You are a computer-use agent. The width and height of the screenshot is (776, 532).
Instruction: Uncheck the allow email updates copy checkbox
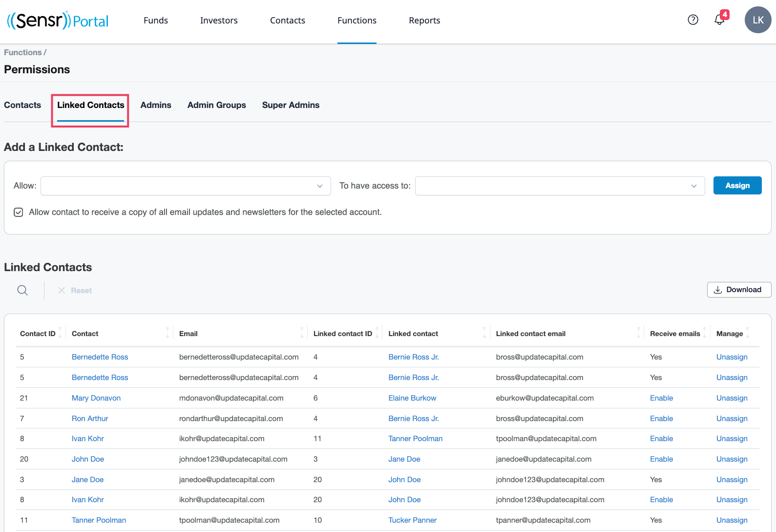pyautogui.click(x=19, y=212)
